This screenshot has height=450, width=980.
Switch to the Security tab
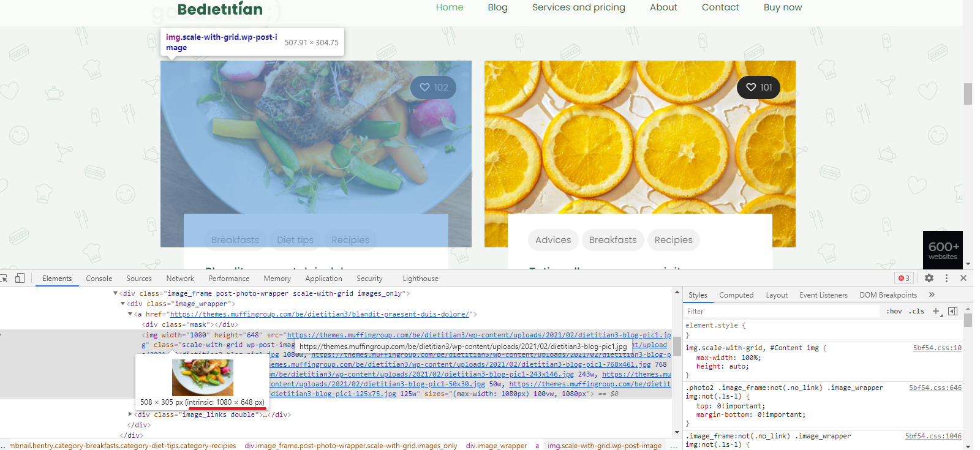point(369,279)
